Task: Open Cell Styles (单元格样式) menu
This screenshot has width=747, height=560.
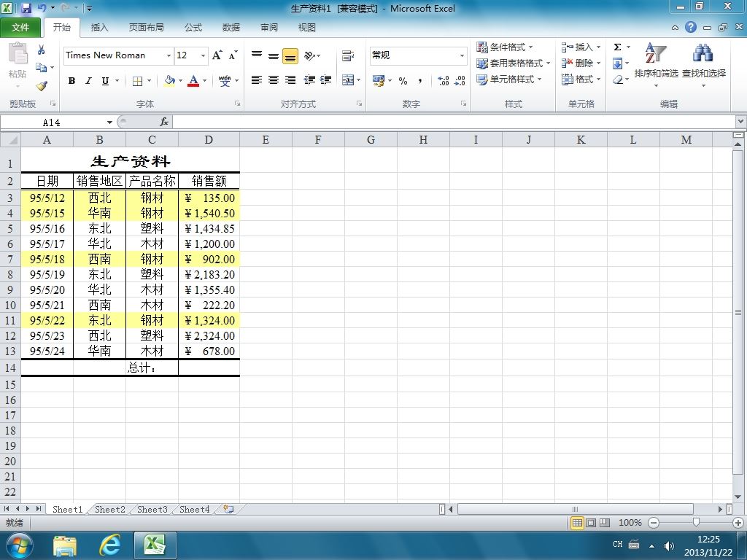Action: click(x=509, y=79)
